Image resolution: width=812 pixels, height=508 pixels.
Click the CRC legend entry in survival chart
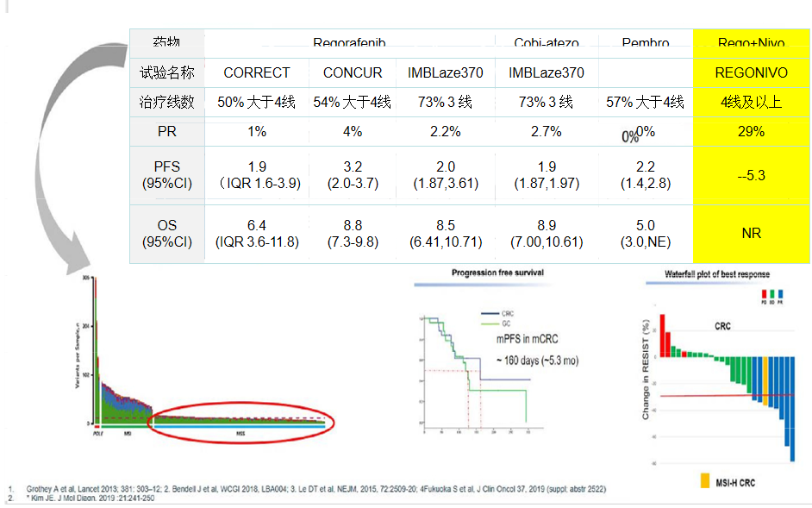[498, 314]
